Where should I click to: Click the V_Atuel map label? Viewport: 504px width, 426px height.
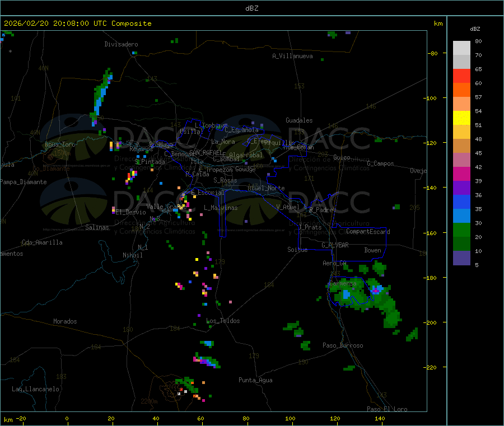[288, 207]
